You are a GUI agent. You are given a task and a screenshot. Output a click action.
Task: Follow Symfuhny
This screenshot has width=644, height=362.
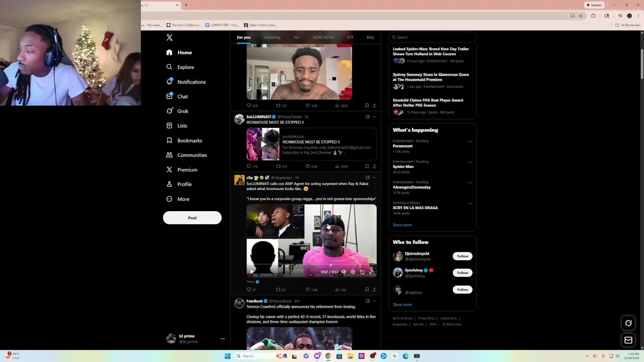click(462, 273)
